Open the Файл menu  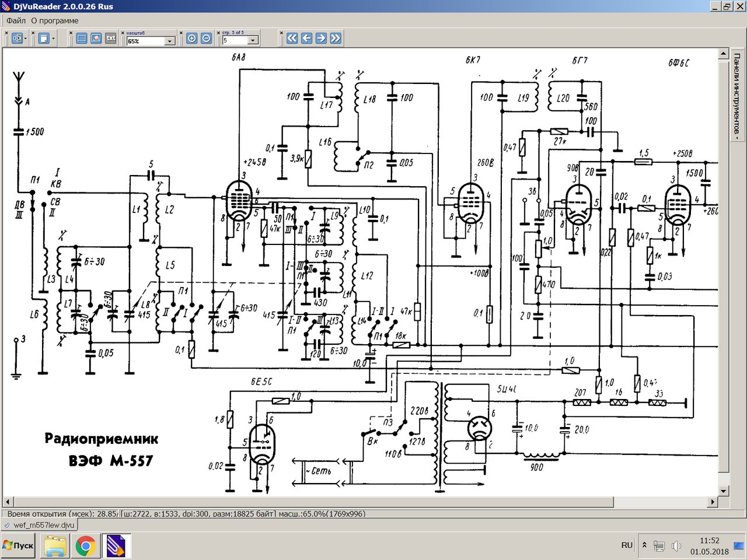point(16,20)
